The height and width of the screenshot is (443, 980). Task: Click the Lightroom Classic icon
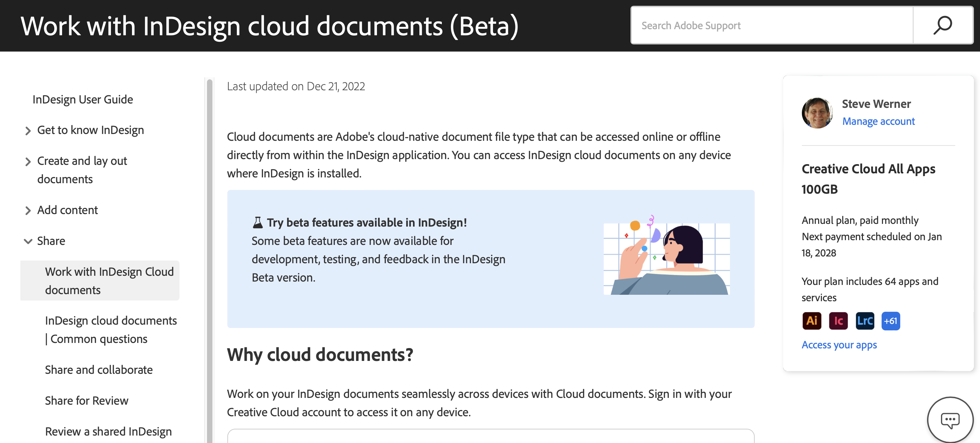pos(865,321)
